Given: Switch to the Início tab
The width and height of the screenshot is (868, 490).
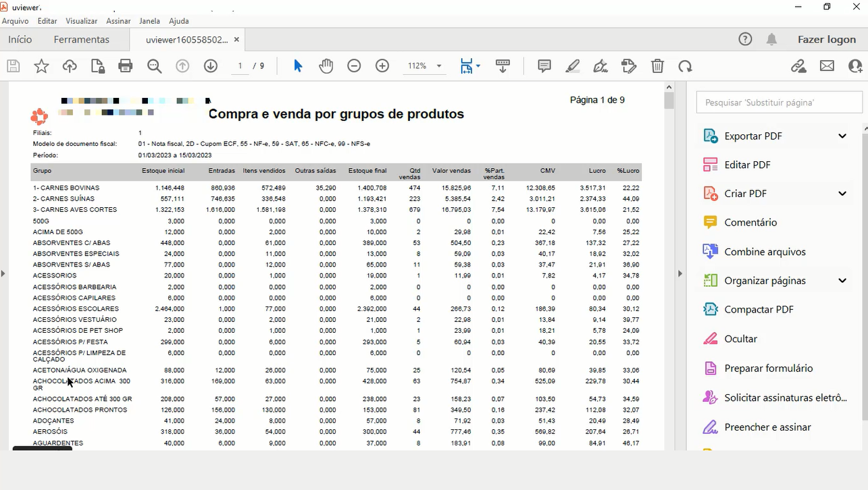Looking at the screenshot, I should pos(20,40).
